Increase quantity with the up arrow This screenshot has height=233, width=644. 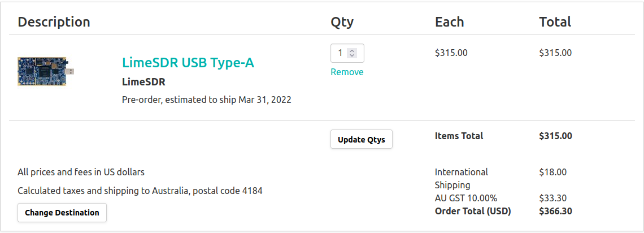(353, 51)
